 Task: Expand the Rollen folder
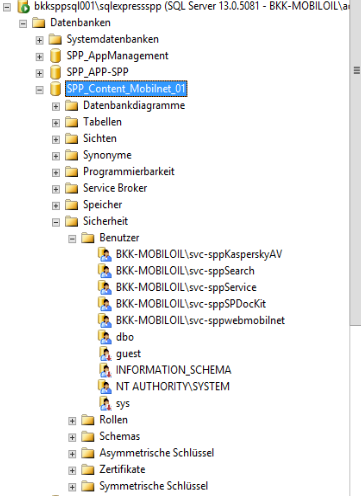(72, 421)
